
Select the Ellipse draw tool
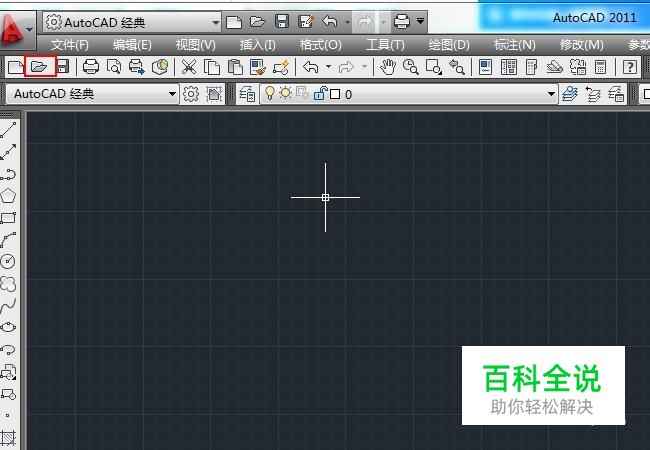coord(8,327)
